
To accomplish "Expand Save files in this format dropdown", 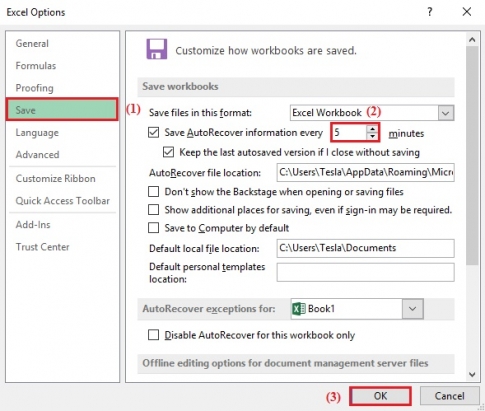I will coord(446,113).
